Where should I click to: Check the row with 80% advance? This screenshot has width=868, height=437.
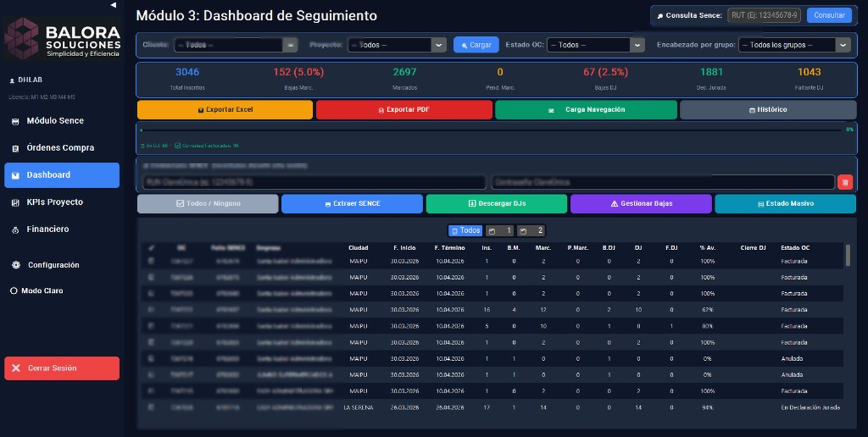coord(151,326)
